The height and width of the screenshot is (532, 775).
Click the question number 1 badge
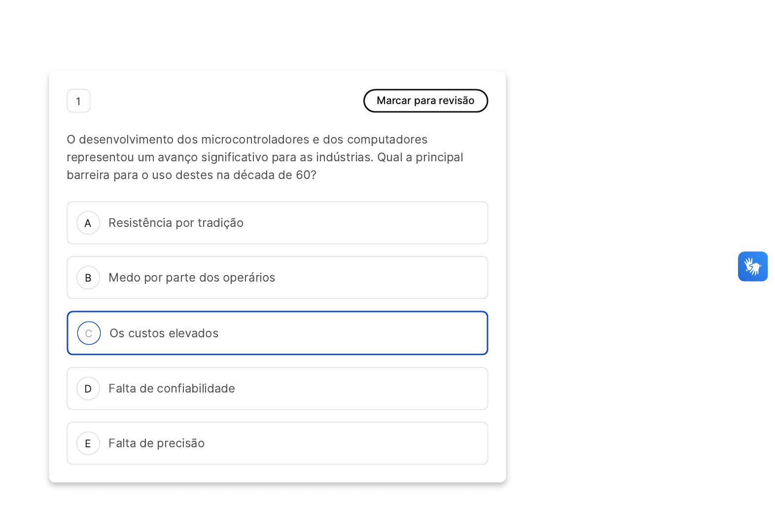(x=78, y=101)
